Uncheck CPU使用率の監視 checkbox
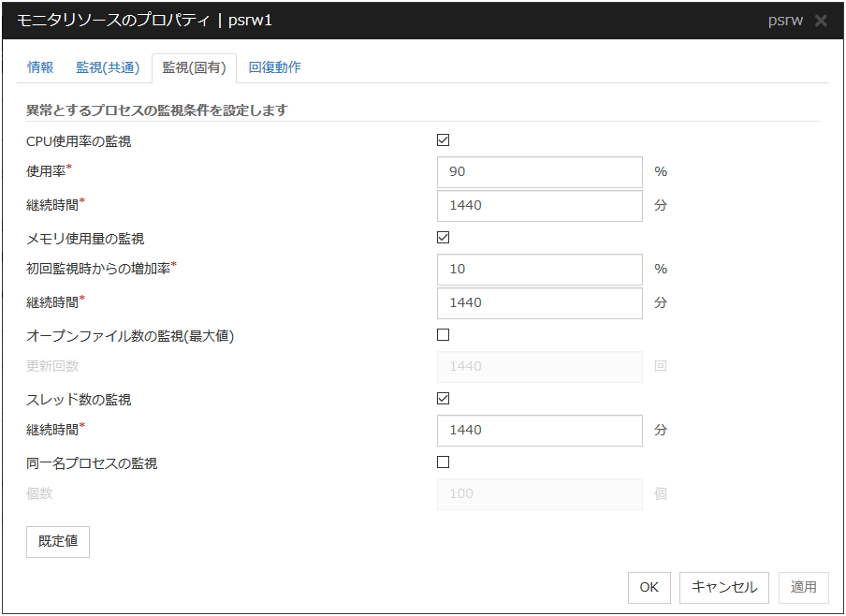Screen dimensions: 846x616 click(x=444, y=140)
